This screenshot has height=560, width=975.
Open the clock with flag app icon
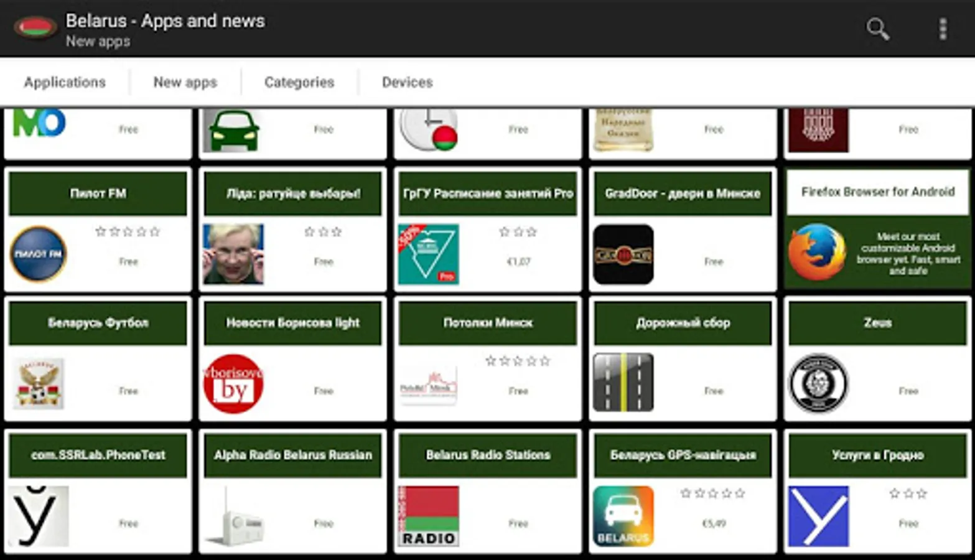(x=429, y=129)
